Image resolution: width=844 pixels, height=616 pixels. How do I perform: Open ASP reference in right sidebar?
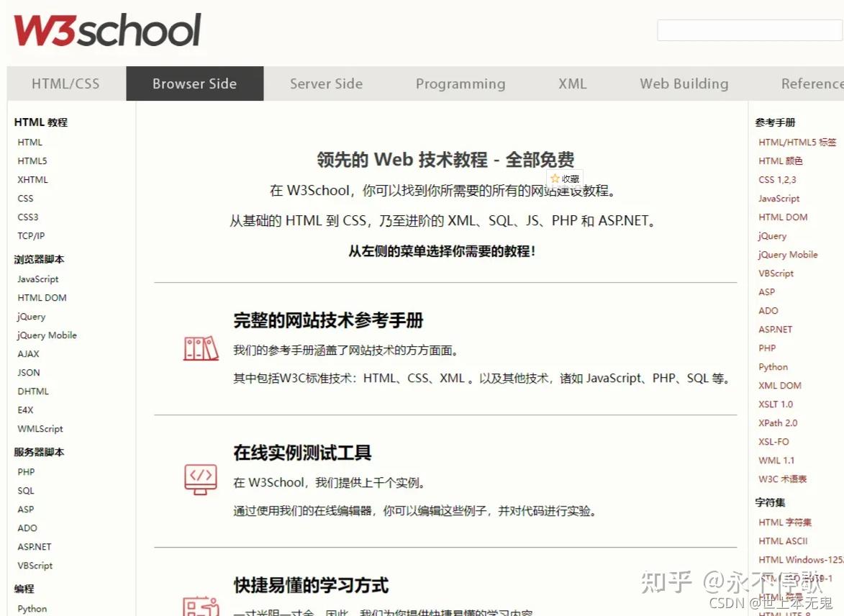click(767, 292)
